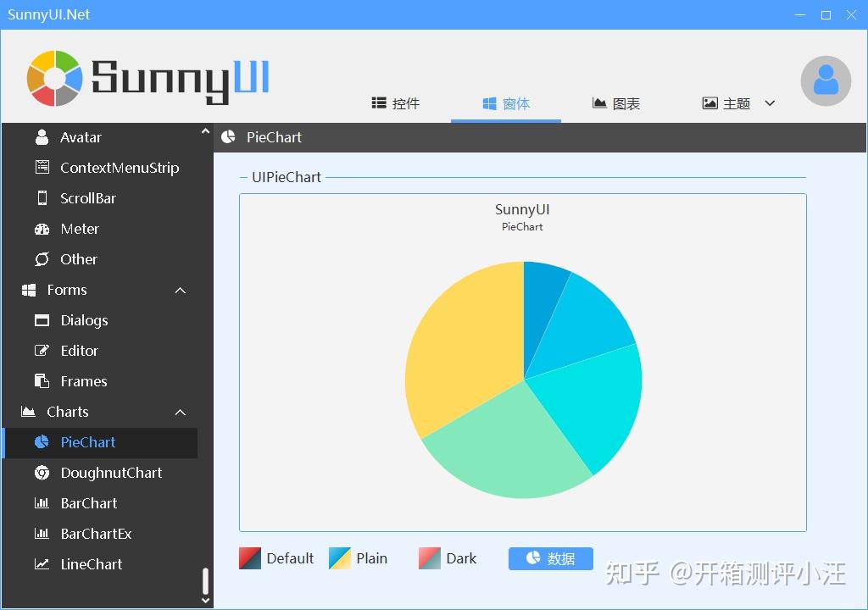Screen dimensions: 868x610
Task: Click the LineChart line icon
Action: point(42,564)
